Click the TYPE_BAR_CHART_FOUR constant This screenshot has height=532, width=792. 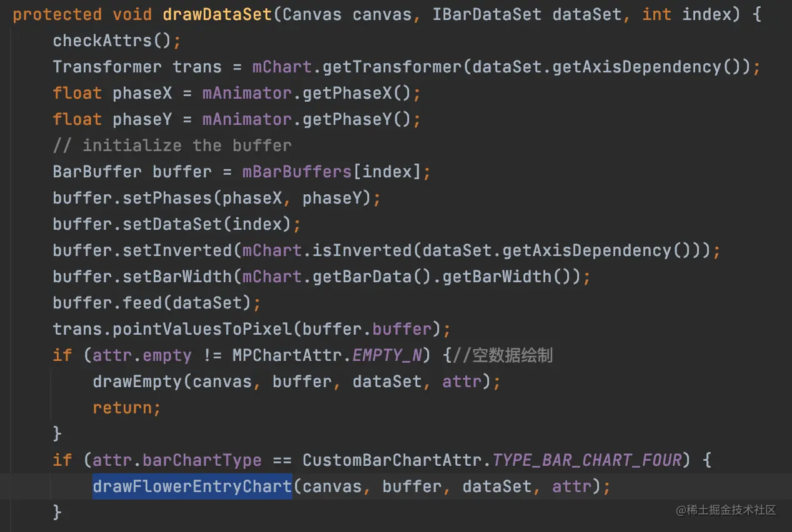point(587,460)
